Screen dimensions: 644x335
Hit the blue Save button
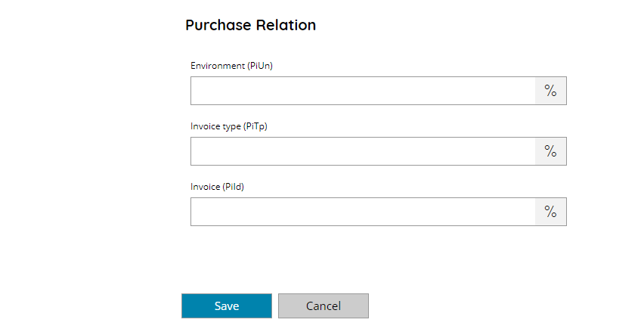coord(227,306)
